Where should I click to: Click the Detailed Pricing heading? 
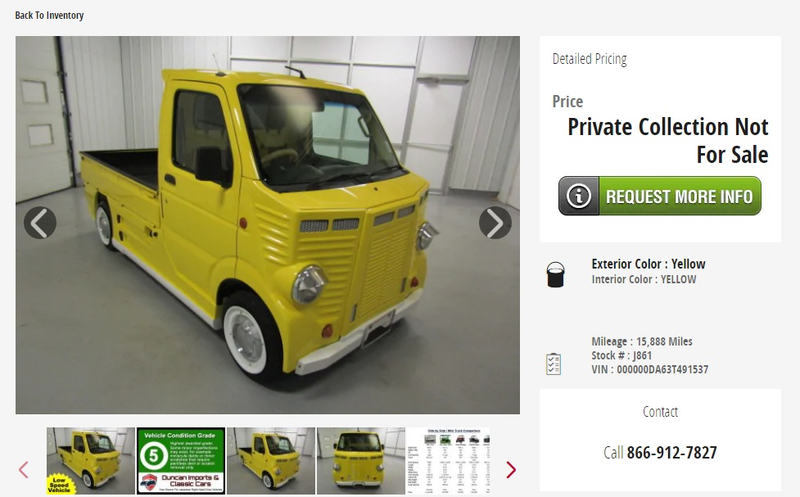589,59
